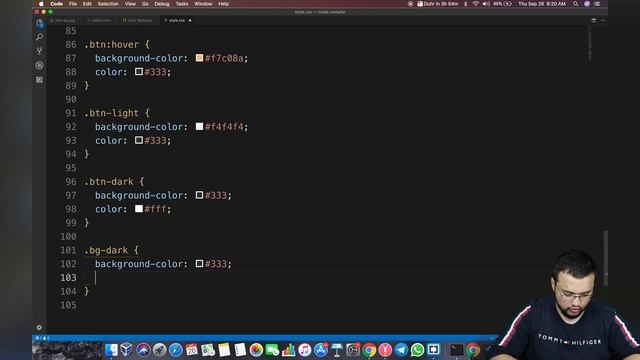Open Manage gear at activity bar bottom

tap(39, 327)
